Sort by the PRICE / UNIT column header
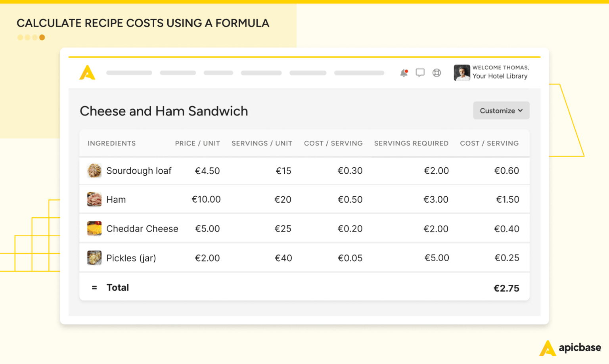 [x=197, y=143]
